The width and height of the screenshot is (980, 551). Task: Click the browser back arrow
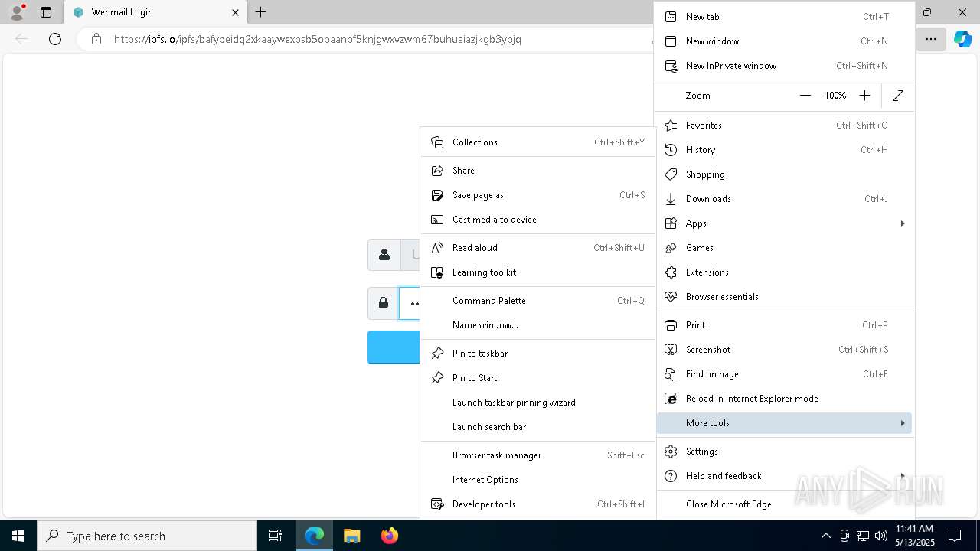pos(21,38)
